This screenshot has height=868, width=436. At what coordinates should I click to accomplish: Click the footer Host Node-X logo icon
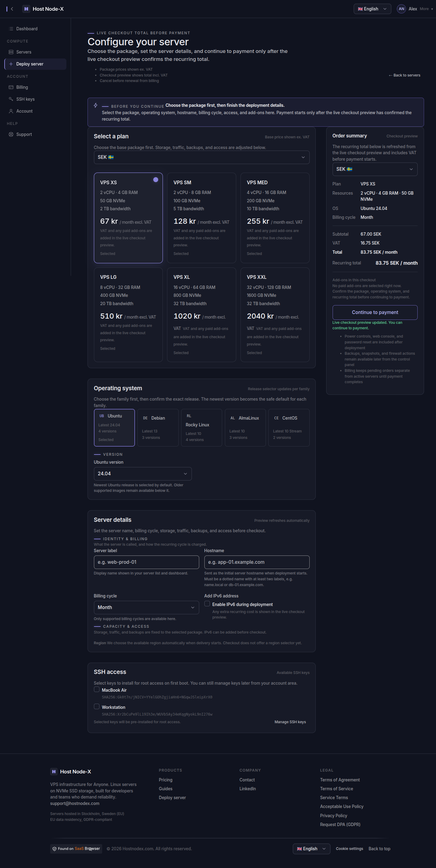click(54, 772)
